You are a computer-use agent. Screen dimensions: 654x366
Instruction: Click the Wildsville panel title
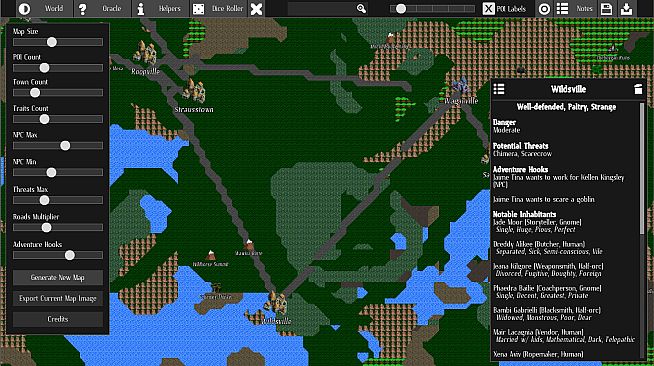[568, 89]
